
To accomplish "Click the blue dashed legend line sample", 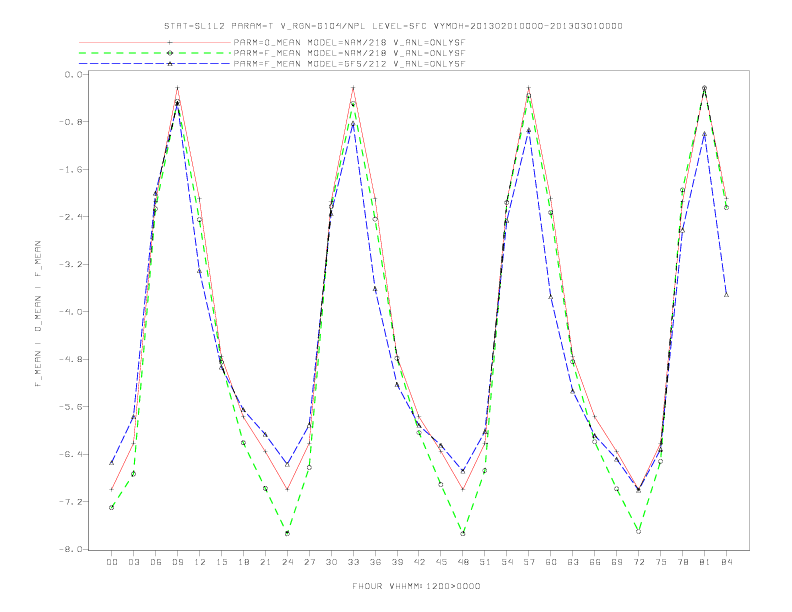I will pyautogui.click(x=155, y=64).
